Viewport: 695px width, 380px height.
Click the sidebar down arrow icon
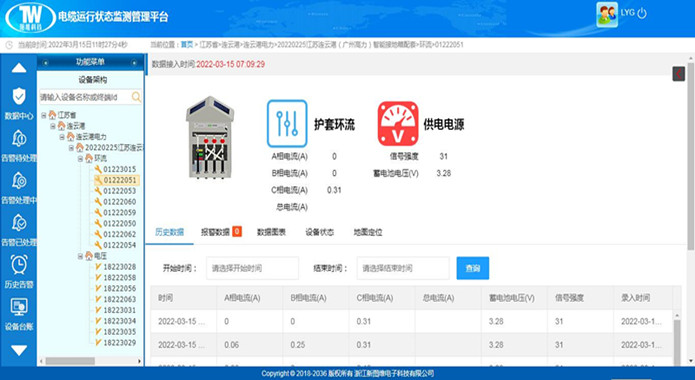point(19,350)
